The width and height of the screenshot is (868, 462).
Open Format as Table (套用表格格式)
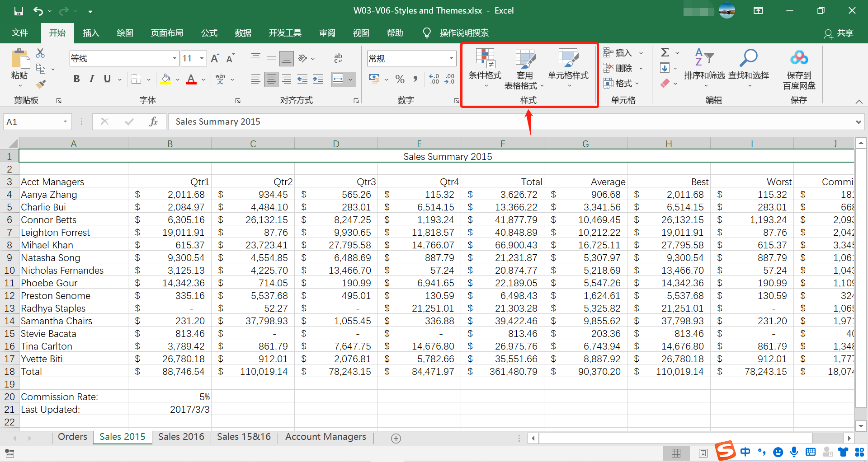(x=524, y=69)
